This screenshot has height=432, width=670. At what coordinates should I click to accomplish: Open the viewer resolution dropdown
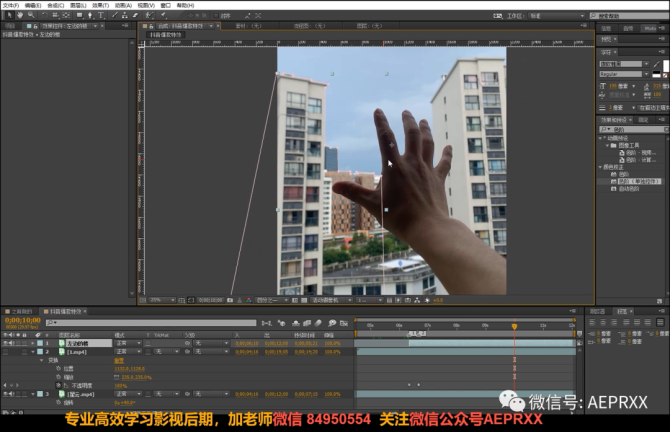pos(272,300)
